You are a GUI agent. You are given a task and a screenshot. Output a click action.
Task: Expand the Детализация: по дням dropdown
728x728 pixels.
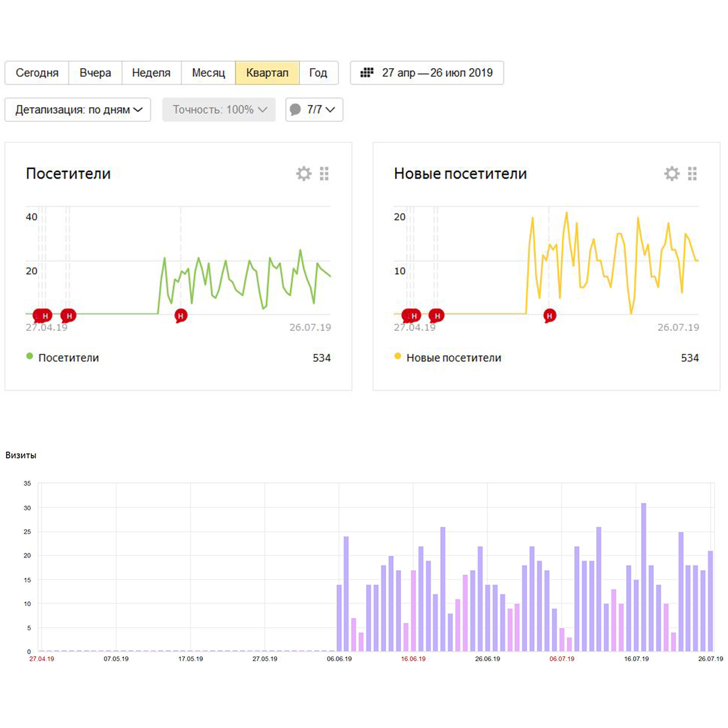(78, 110)
